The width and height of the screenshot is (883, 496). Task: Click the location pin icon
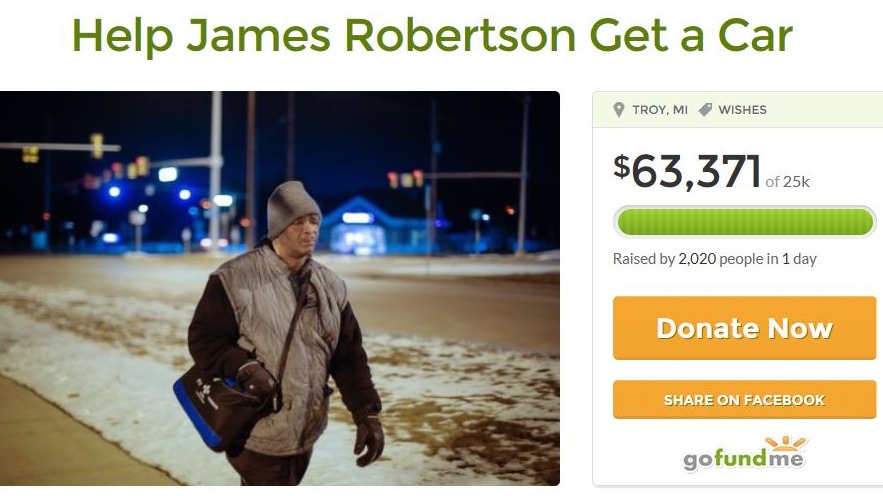618,110
